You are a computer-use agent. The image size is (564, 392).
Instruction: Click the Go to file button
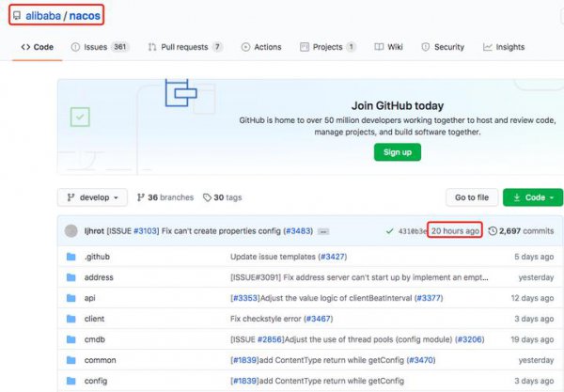click(x=472, y=197)
